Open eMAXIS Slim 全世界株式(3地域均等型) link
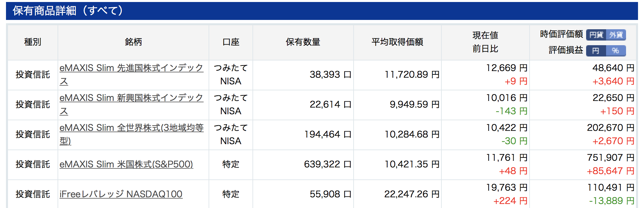The image size is (644, 208). [131, 128]
